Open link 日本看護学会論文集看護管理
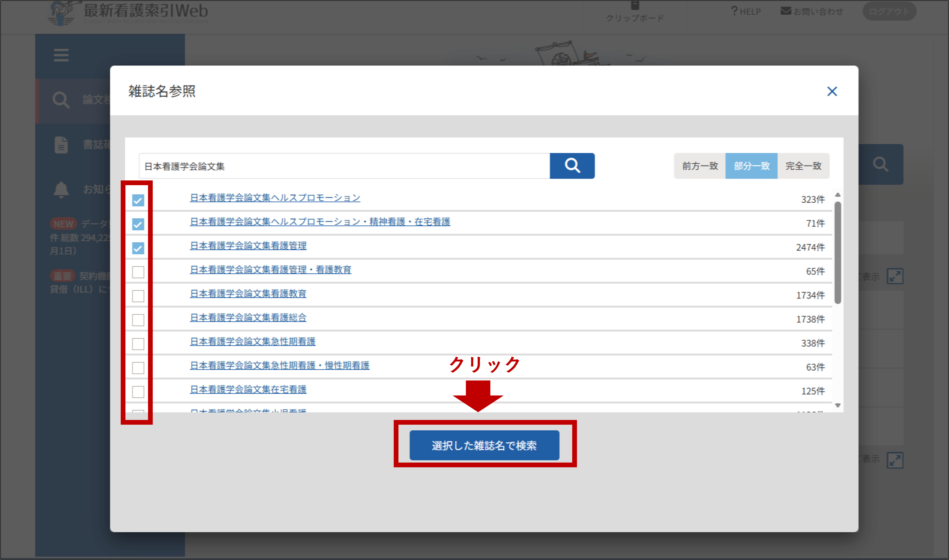Screen dimensions: 949x560 (x=248, y=246)
